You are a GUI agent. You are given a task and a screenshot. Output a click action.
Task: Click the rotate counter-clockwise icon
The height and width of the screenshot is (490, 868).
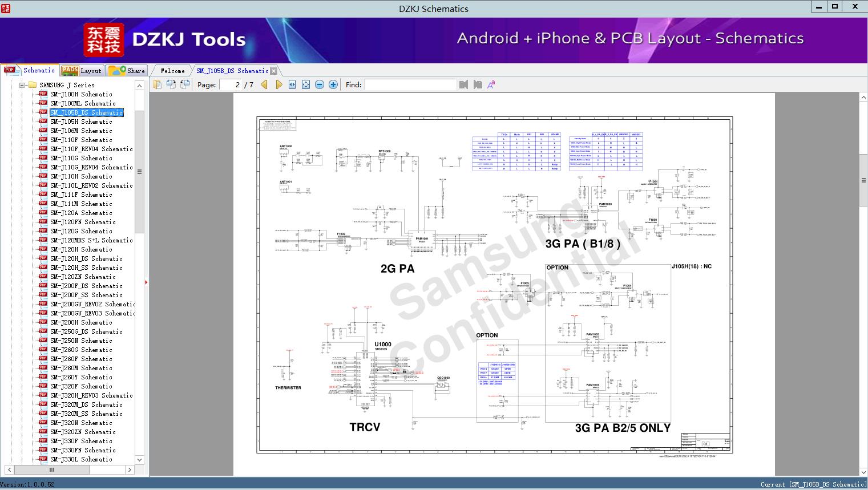tap(171, 84)
